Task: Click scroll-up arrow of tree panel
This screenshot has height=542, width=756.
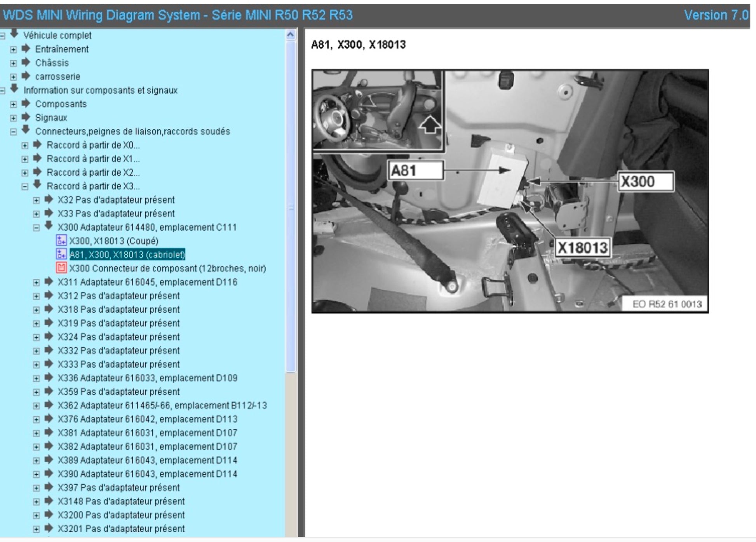Action: pyautogui.click(x=290, y=35)
